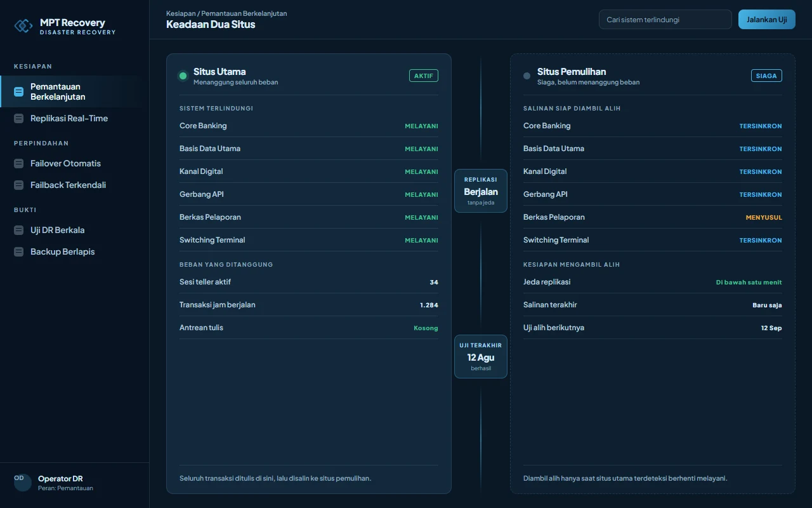Click the AKTIF badge on Situs Utama
Screen dimensions: 812x508
[424, 76]
